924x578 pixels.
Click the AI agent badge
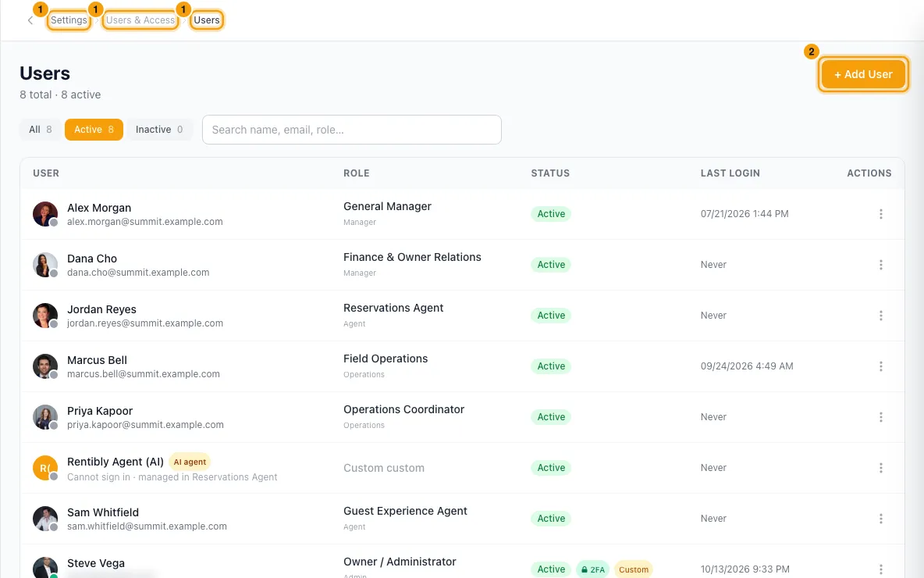click(190, 462)
